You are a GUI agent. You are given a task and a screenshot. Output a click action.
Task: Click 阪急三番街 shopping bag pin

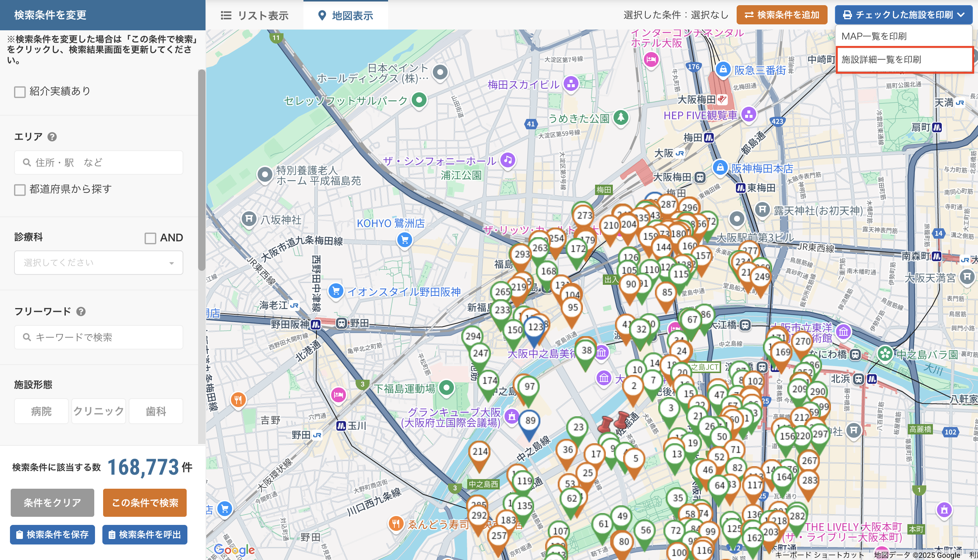pos(723,69)
